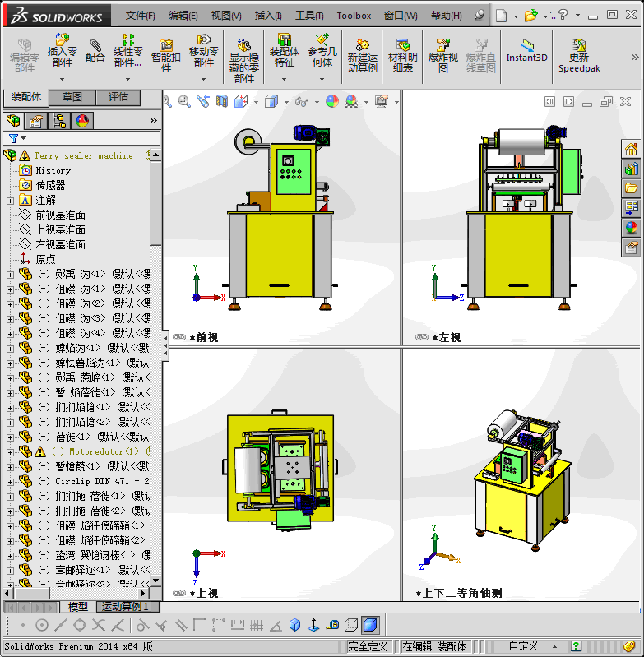
Task: Toggle shaded with edges cube in bottom toolbar
Action: pos(370,625)
